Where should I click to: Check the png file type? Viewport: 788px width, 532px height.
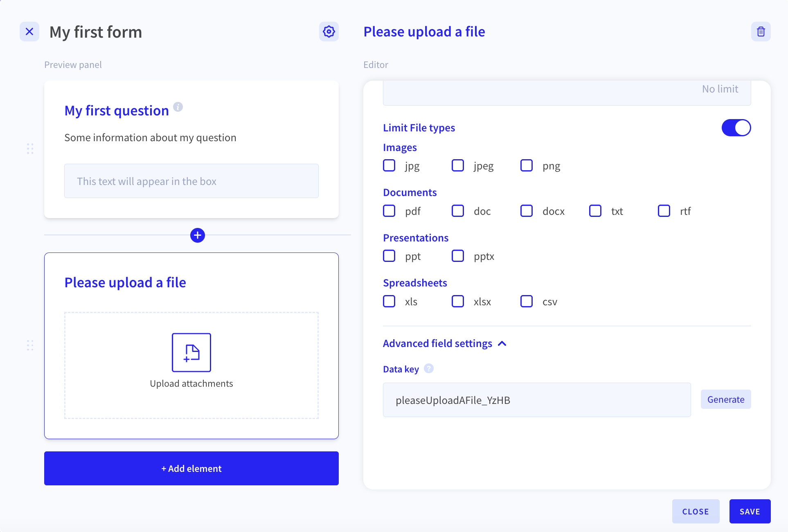[x=527, y=166]
